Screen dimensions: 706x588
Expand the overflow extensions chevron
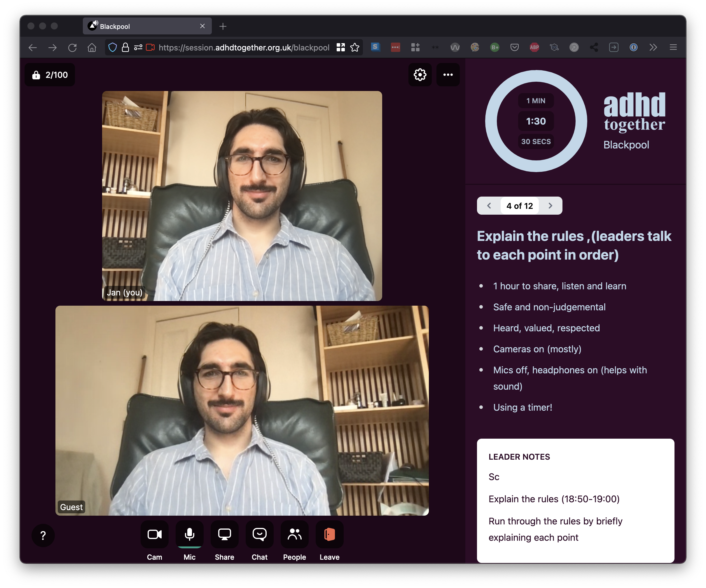[x=653, y=48]
